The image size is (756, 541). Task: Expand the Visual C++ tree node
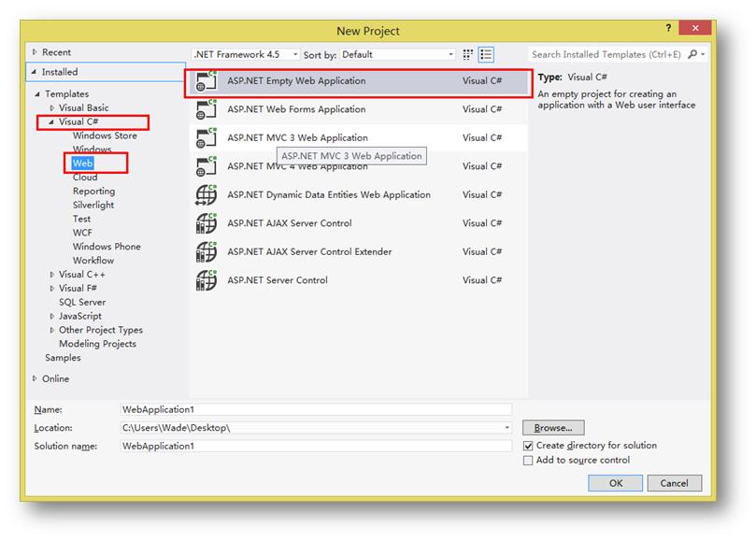tap(52, 275)
